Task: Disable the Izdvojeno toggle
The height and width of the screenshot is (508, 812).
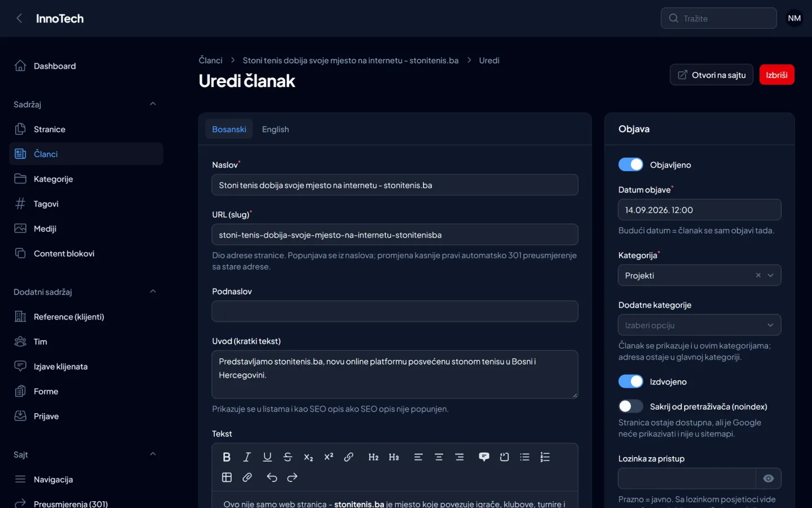Action: click(x=630, y=382)
